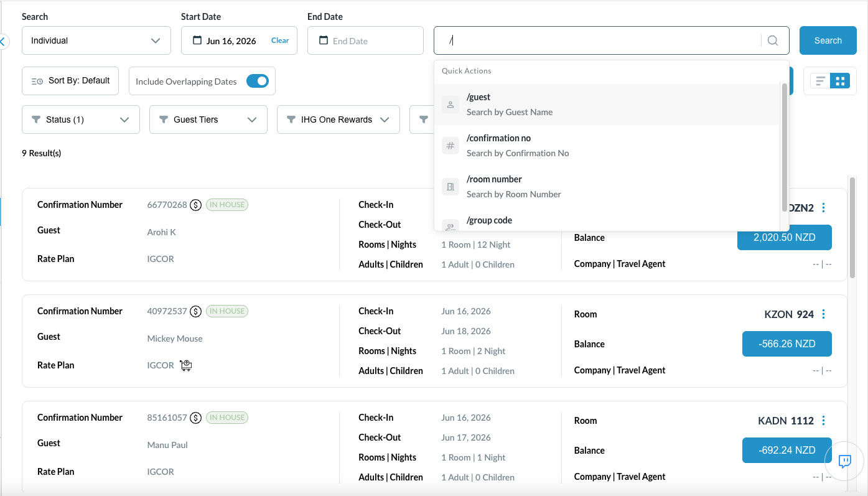Screen dimensions: 868x496
Task: Open kebab menu for room KZON 924
Action: (824, 314)
